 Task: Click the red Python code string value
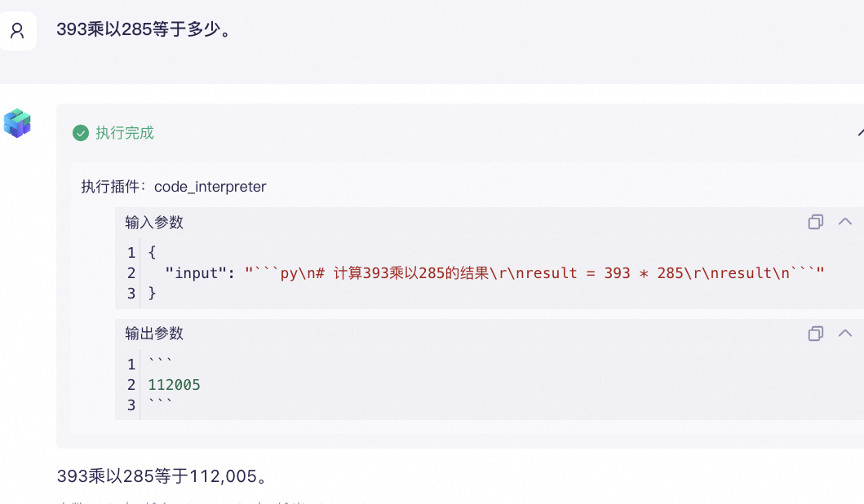point(535,273)
